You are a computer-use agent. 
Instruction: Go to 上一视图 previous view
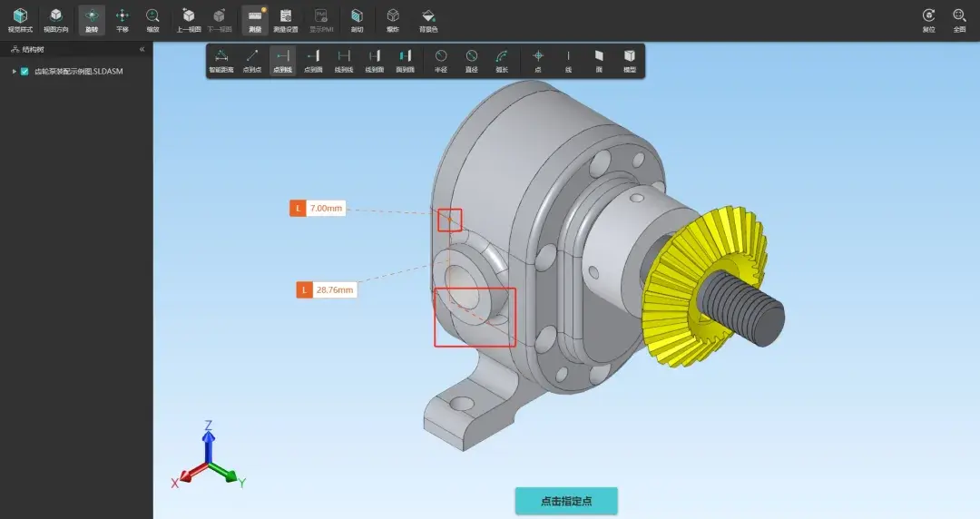pos(188,20)
